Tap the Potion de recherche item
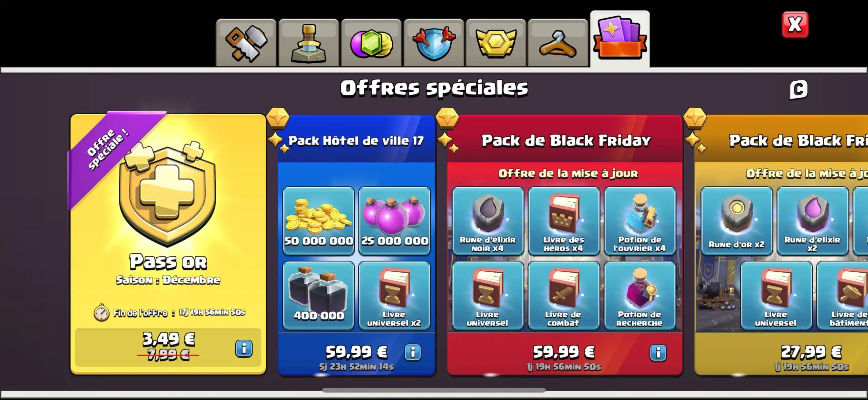This screenshot has height=400, width=868. pyautogui.click(x=640, y=295)
